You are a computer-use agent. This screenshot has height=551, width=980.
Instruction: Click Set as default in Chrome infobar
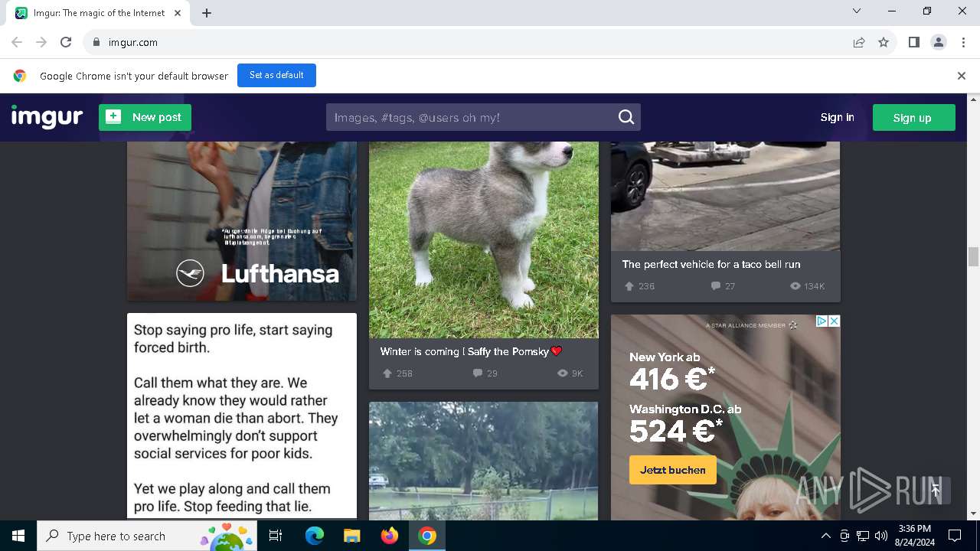(x=276, y=75)
